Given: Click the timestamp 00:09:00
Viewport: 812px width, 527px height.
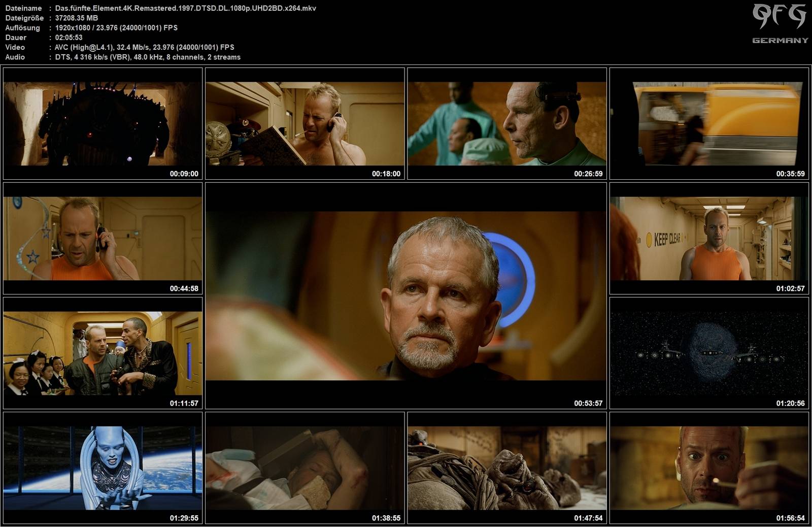Looking at the screenshot, I should [x=184, y=174].
